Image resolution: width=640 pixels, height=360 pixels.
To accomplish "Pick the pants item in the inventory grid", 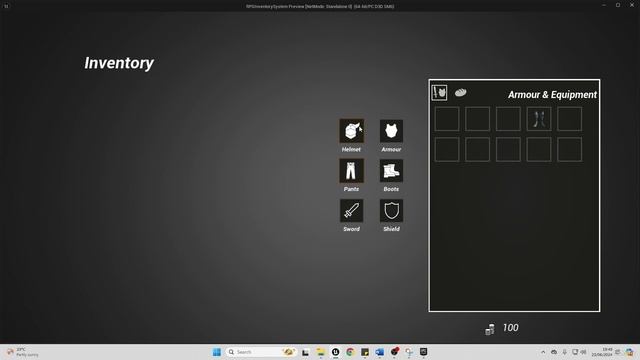I will (x=539, y=119).
